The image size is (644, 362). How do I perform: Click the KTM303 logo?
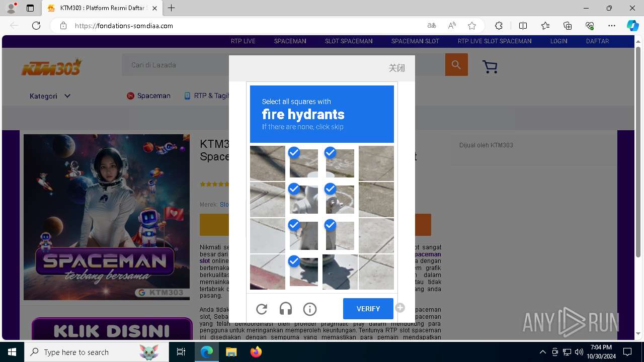click(x=51, y=67)
